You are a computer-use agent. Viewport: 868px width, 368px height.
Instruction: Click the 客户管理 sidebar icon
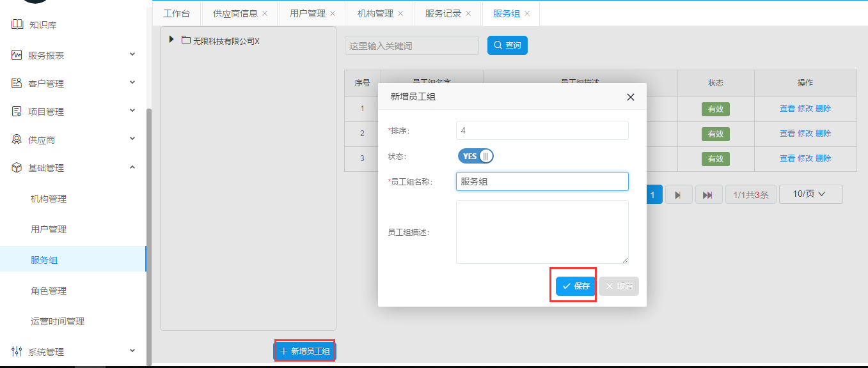click(x=17, y=84)
